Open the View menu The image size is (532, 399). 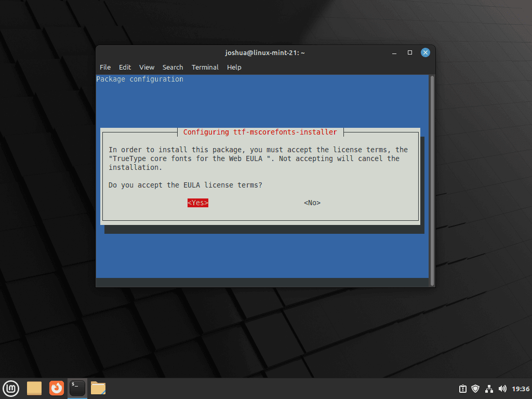pyautogui.click(x=146, y=67)
